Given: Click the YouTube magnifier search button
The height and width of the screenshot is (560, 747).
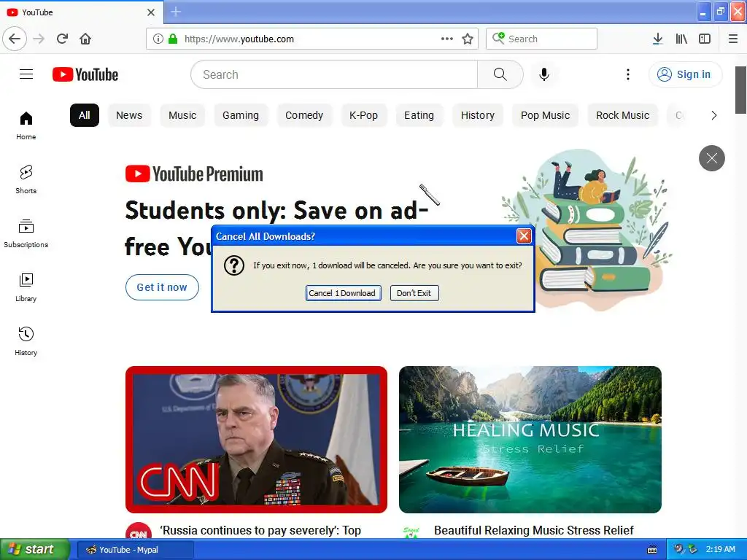Looking at the screenshot, I should [500, 74].
